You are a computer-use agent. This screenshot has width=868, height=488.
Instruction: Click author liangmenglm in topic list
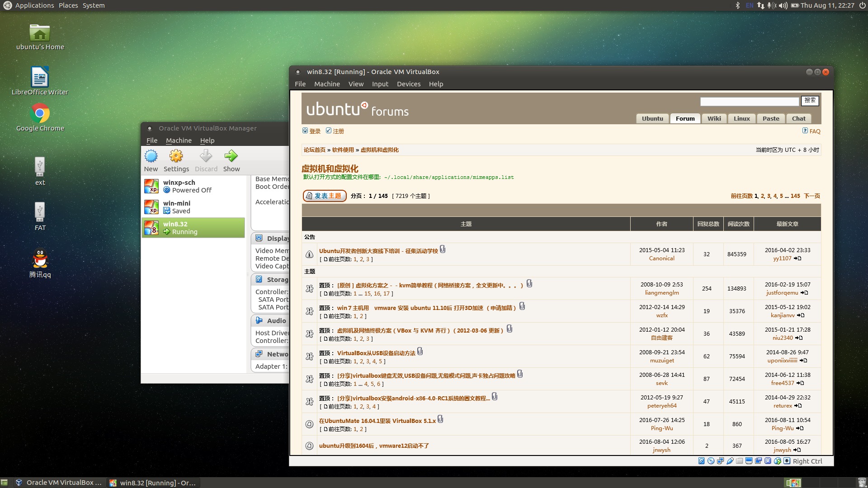click(x=662, y=293)
